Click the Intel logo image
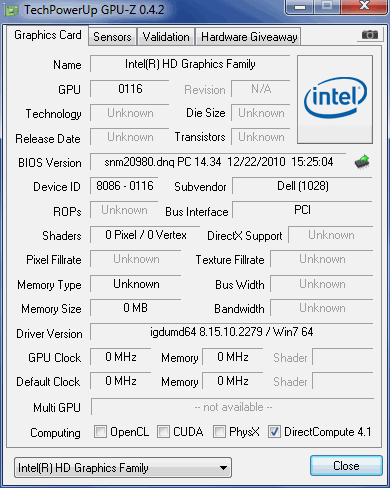Image resolution: width=390 pixels, height=488 pixels. pyautogui.click(x=335, y=99)
